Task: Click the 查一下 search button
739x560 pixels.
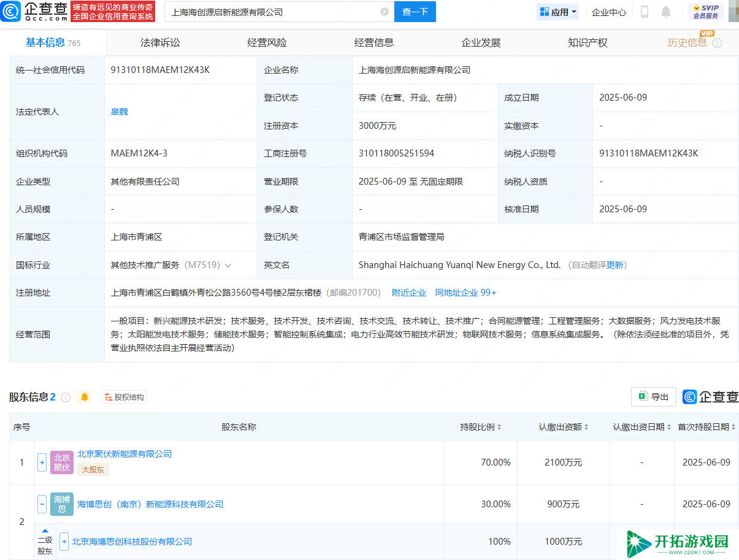Action: click(415, 12)
